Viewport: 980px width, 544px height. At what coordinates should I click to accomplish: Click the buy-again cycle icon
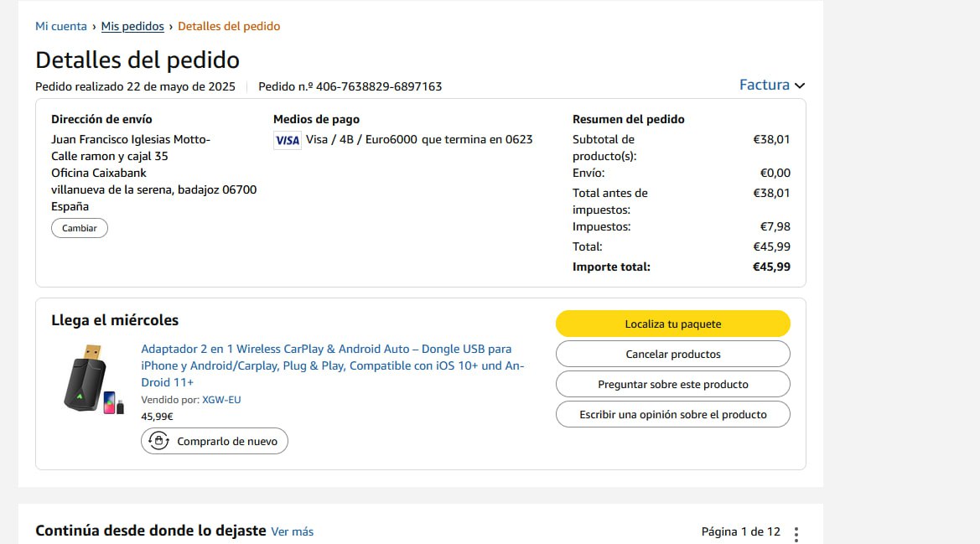[x=158, y=441]
